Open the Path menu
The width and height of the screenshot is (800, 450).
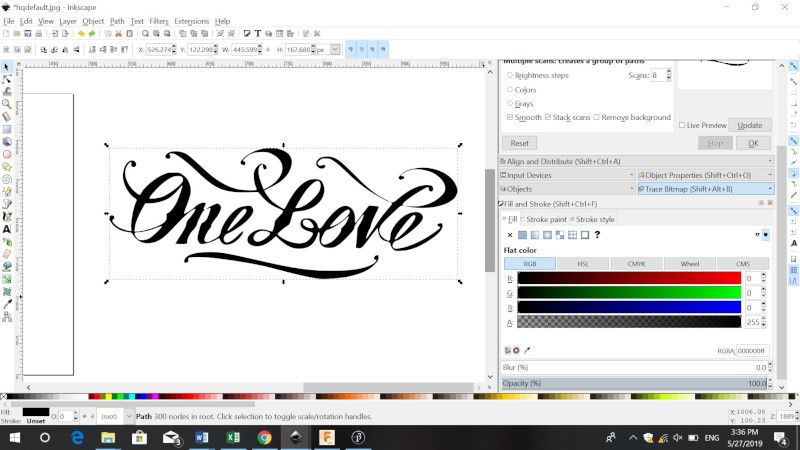pos(117,20)
